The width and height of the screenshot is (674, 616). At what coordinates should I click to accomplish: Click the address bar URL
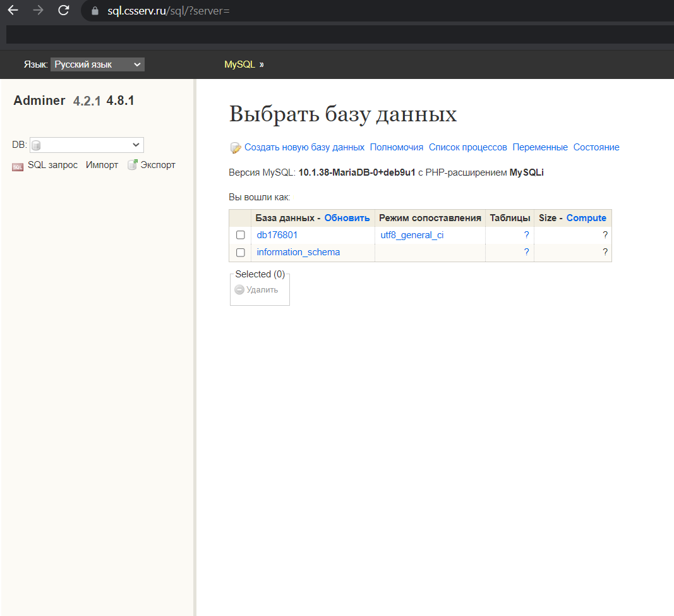click(x=169, y=11)
